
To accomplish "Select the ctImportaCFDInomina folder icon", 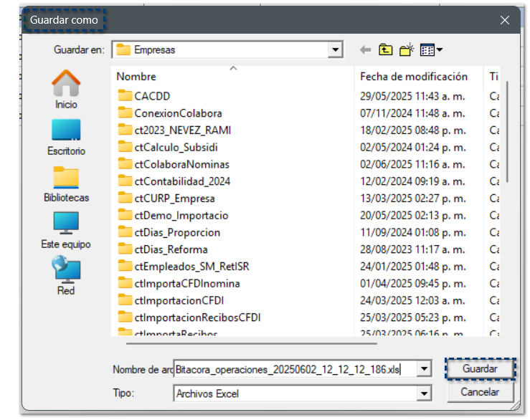I will pyautogui.click(x=125, y=283).
